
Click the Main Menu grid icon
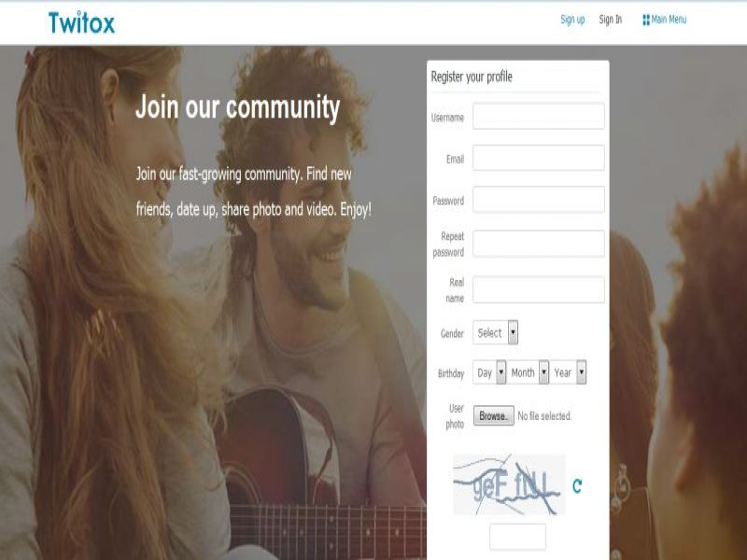(x=646, y=20)
